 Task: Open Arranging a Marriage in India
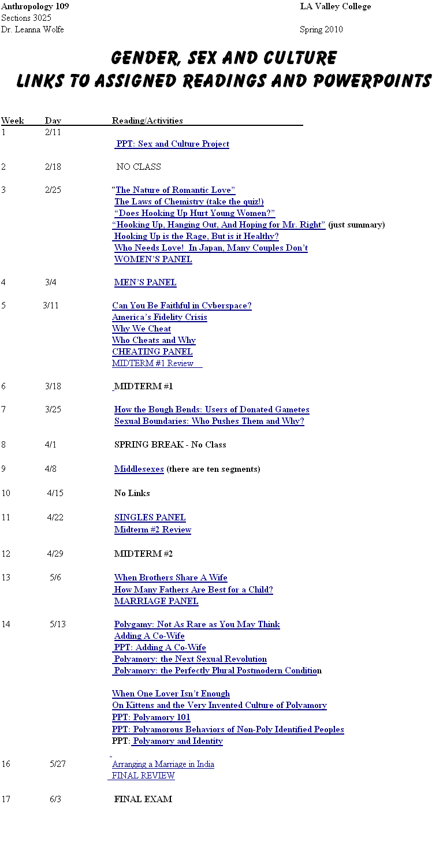pos(163,764)
